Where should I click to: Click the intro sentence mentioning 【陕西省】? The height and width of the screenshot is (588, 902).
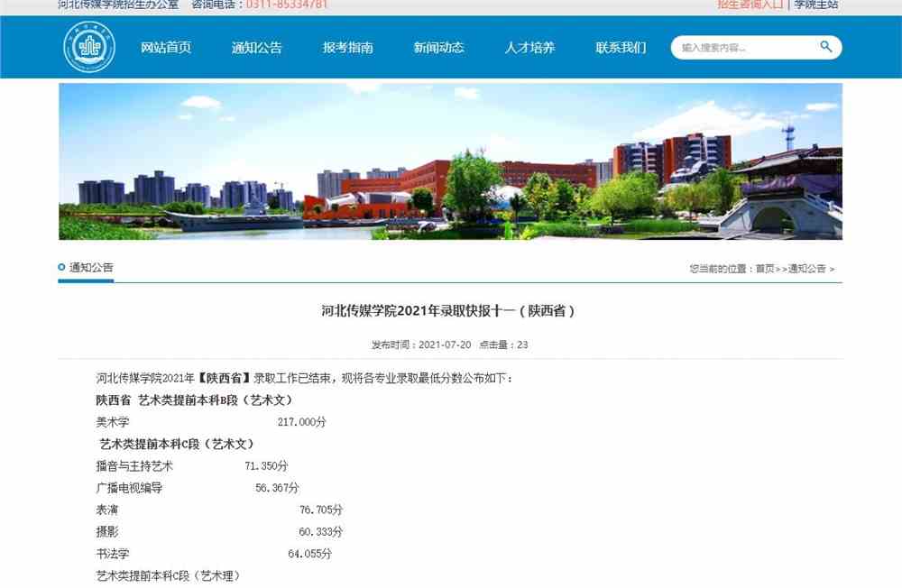[304, 378]
